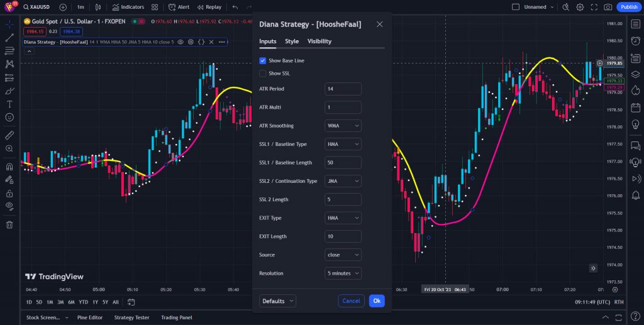Open SSL2 / Continuation Type JMA dropdown
The height and width of the screenshot is (325, 644).
[x=343, y=181]
